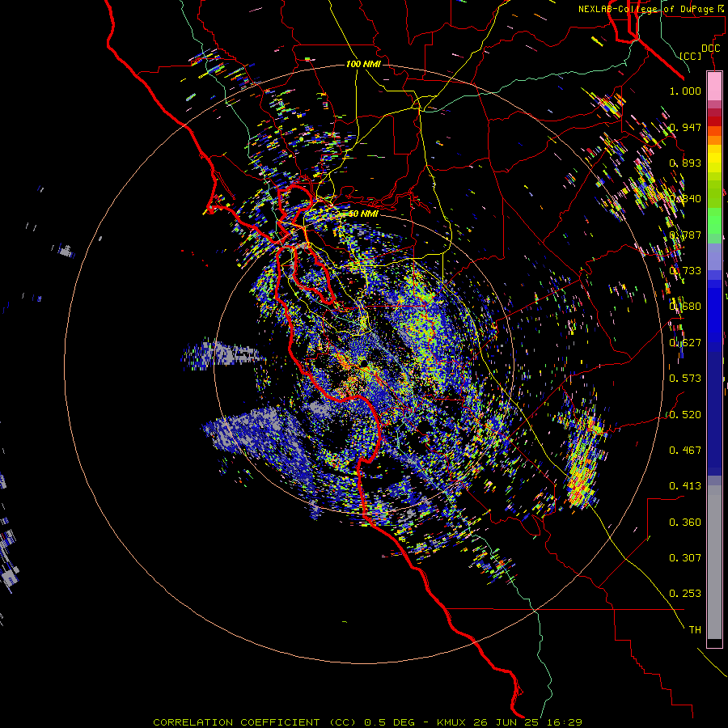The height and width of the screenshot is (728, 728).
Task: Click the 0.307 scale value
Action: pos(685,557)
